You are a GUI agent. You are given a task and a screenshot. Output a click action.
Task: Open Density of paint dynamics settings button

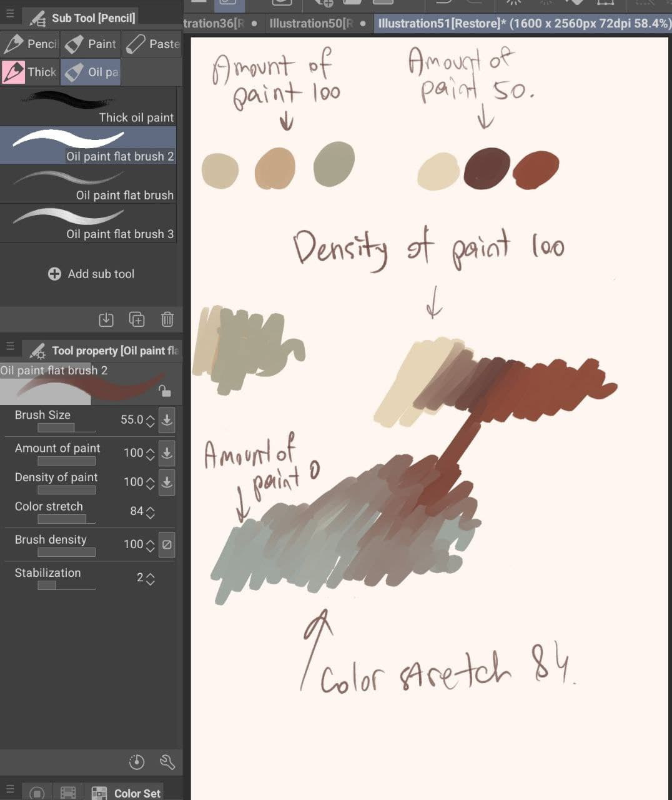[x=167, y=482]
